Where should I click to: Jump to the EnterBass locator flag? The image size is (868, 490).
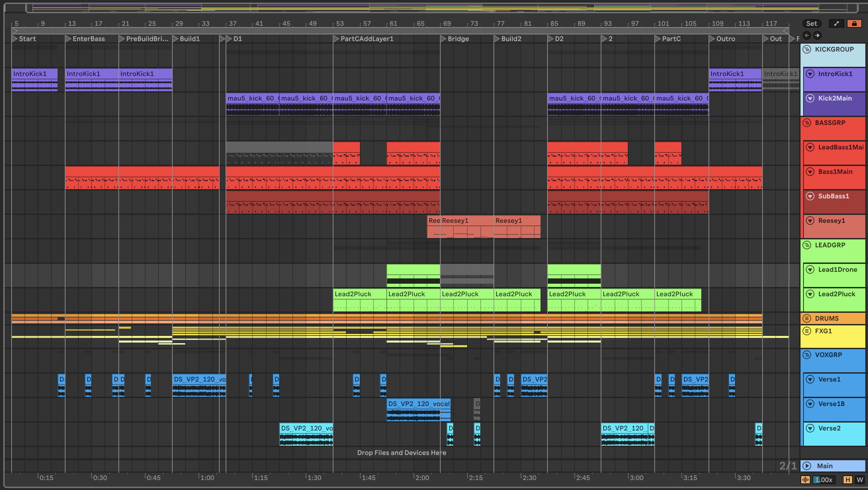pos(68,39)
